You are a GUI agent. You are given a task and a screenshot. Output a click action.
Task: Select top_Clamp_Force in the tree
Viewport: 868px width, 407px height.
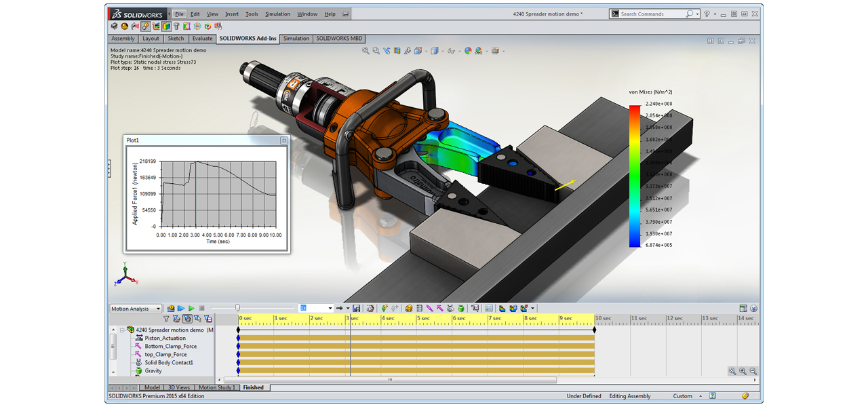[x=165, y=354]
